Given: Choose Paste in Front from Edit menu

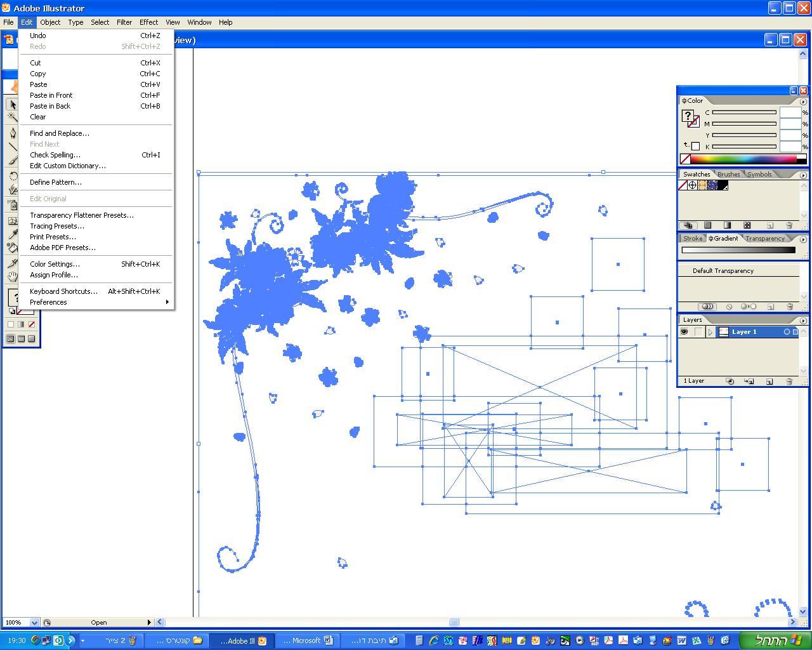Looking at the screenshot, I should [x=96, y=95].
